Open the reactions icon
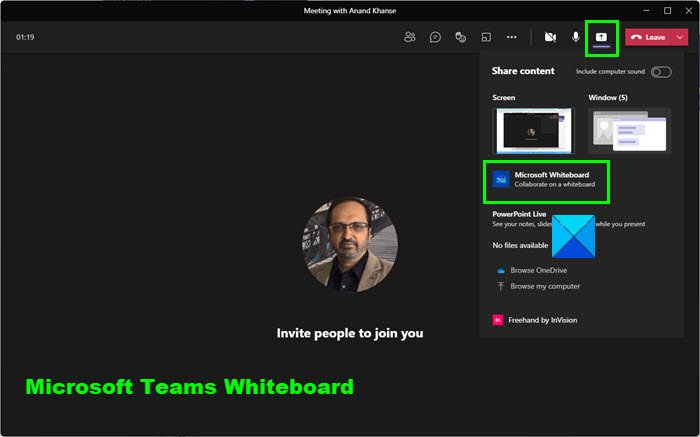 point(461,37)
